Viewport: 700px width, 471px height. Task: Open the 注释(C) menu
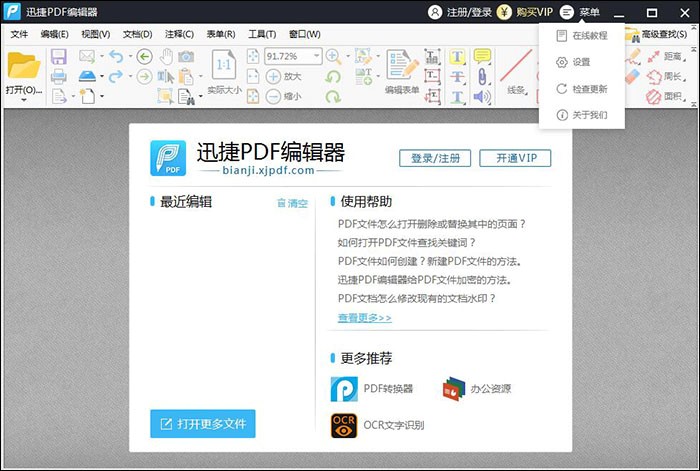point(179,34)
